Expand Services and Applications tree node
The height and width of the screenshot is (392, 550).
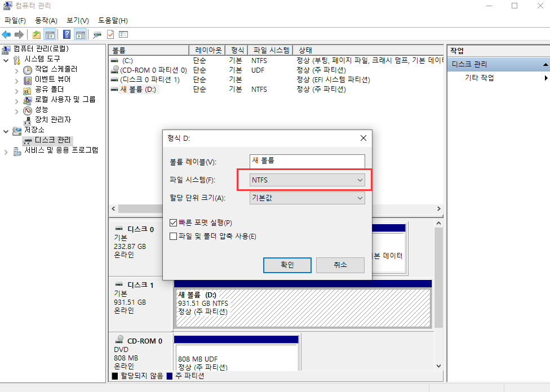6,152
